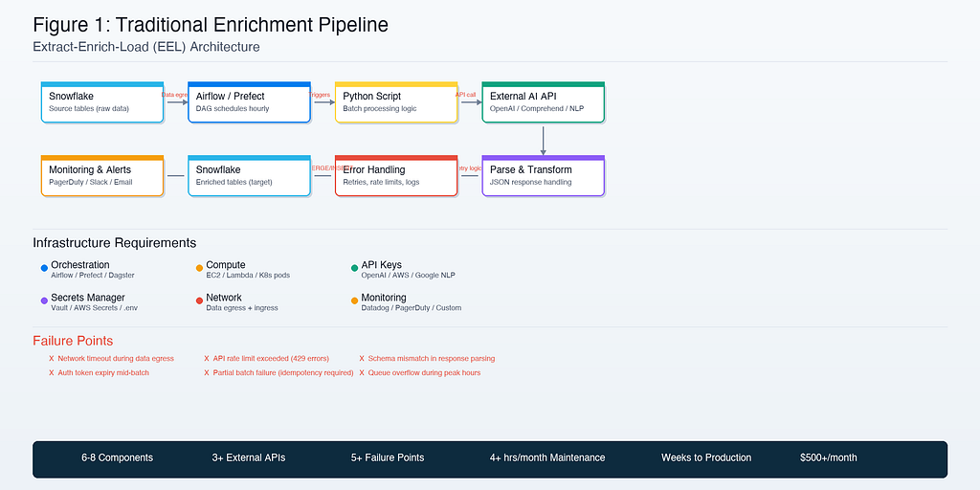This screenshot has height=490, width=980.
Task: Click the Orchestration label
Action: (80, 265)
